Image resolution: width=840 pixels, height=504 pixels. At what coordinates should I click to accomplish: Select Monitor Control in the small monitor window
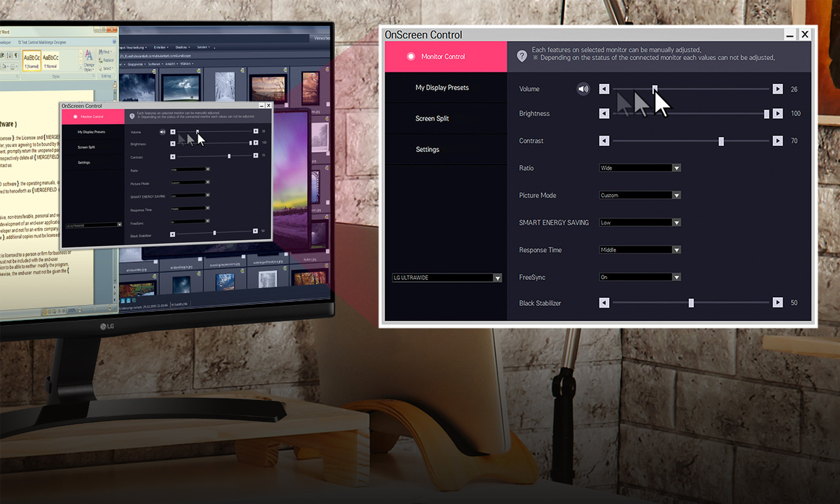[x=93, y=116]
